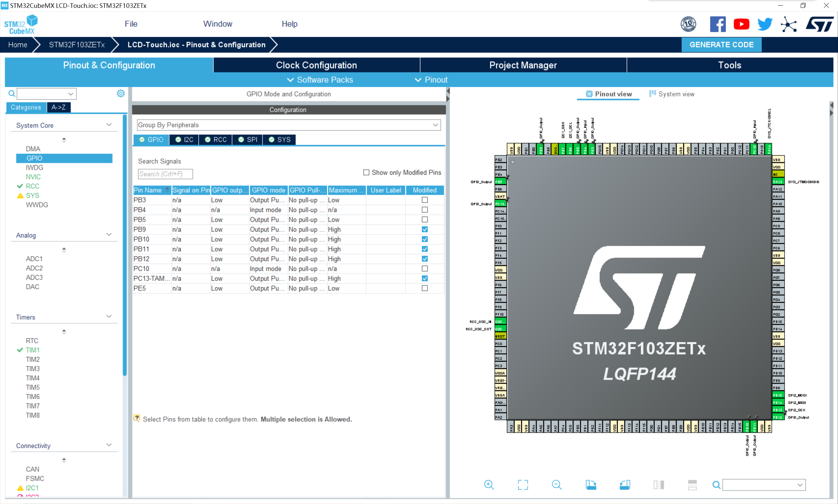Click the Search Signals input field
Image resolution: width=838 pixels, height=504 pixels.
[x=165, y=174]
